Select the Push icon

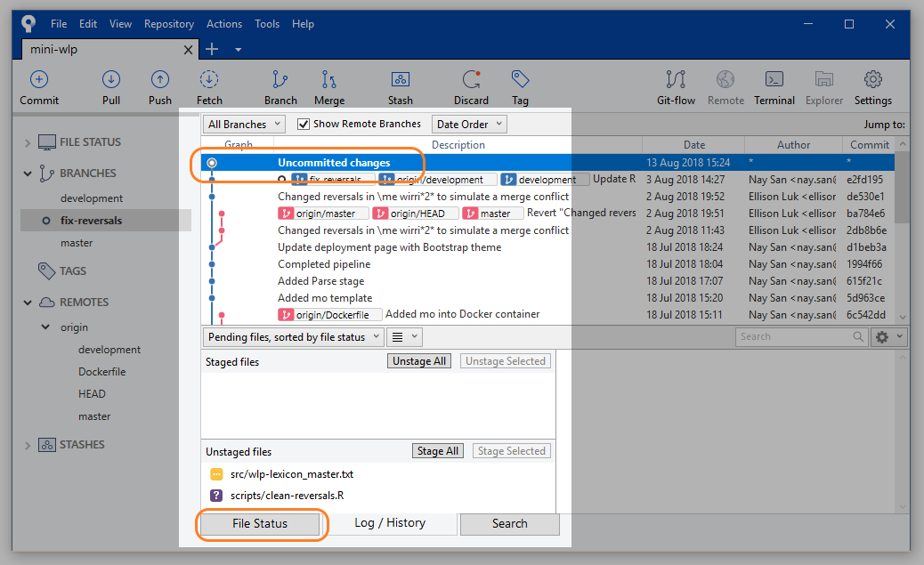[x=159, y=86]
